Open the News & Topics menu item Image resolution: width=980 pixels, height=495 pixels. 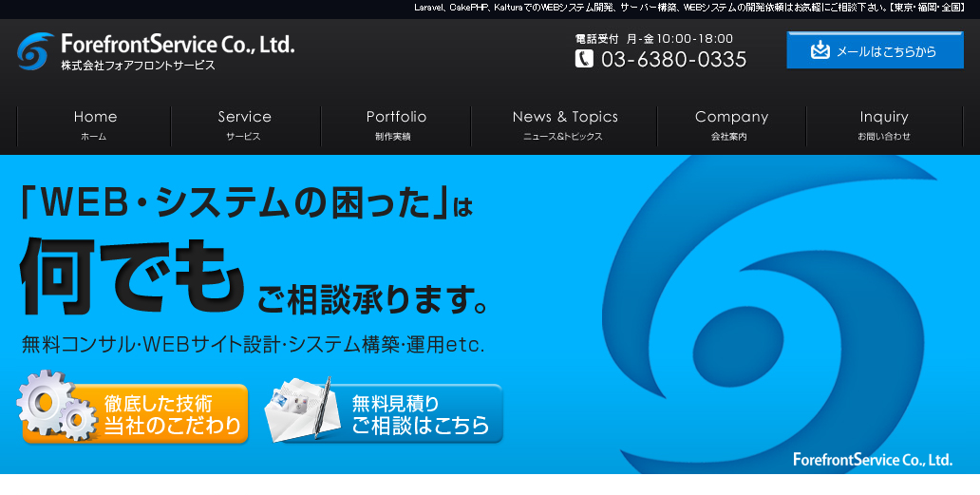[564, 125]
